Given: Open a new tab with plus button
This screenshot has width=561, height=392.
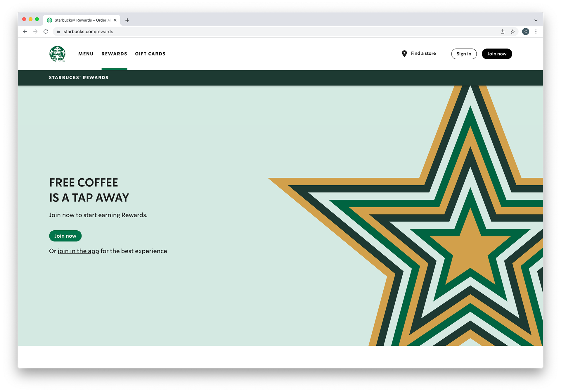Looking at the screenshot, I should [127, 20].
